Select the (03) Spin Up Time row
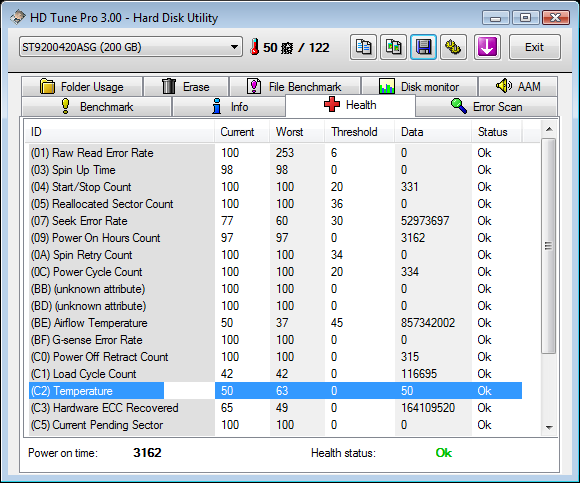The image size is (580, 483). pyautogui.click(x=276, y=170)
